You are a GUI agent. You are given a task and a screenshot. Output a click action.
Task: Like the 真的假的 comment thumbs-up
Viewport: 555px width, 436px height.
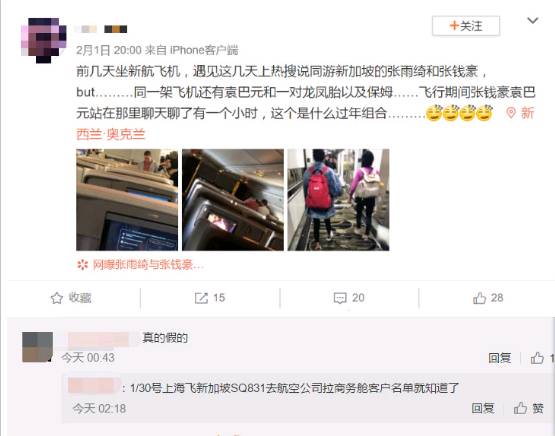tap(537, 358)
